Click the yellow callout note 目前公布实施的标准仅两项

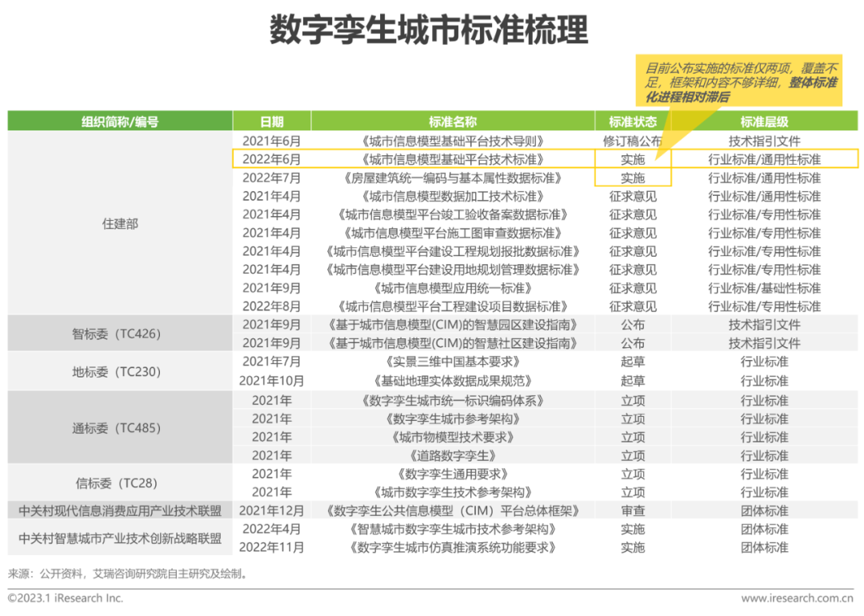pos(740,82)
